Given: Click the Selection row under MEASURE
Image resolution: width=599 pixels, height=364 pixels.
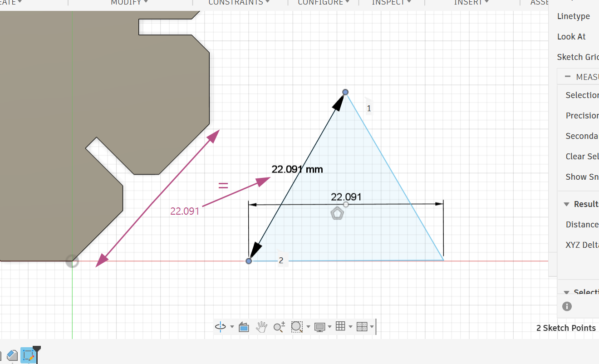Looking at the screenshot, I should pos(582,95).
